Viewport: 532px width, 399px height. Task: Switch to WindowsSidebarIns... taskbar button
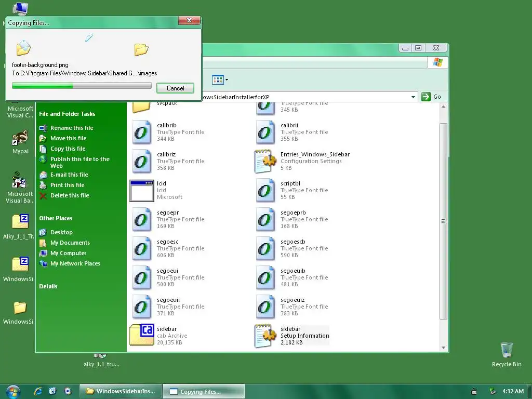(x=120, y=391)
